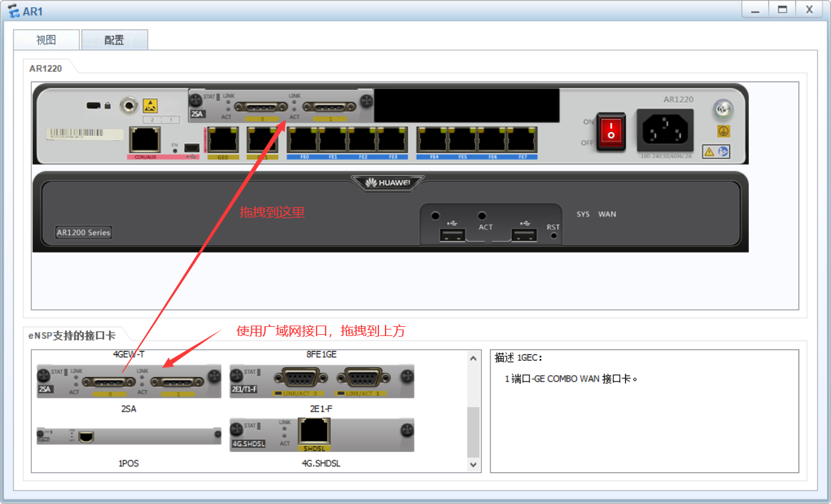
Task: Click the down arrow of the card list scrollbar
Action: pos(473,464)
